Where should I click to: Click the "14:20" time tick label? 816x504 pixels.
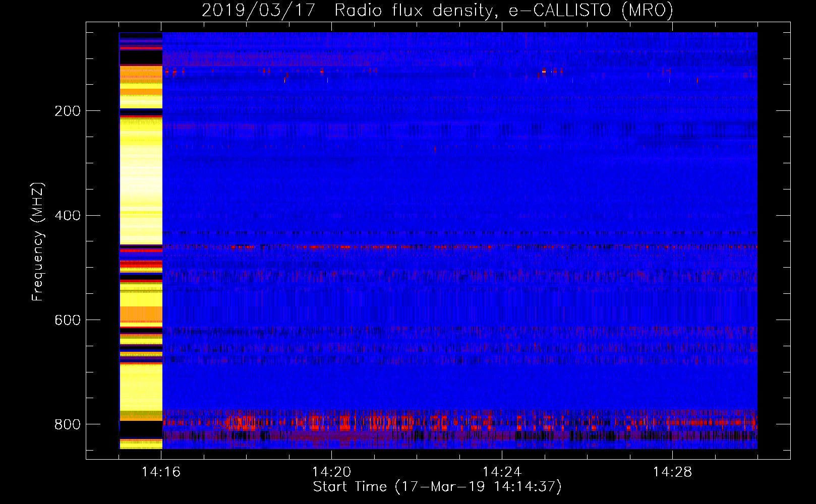[331, 472]
